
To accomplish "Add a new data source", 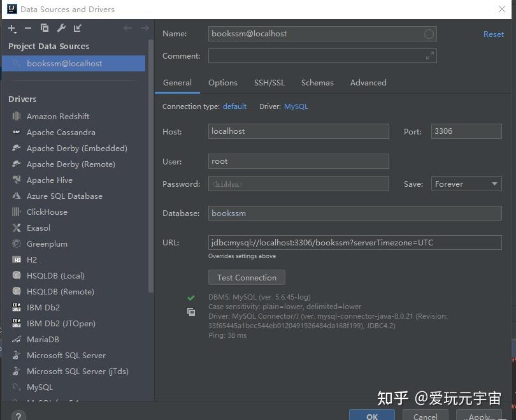I will (x=11, y=28).
